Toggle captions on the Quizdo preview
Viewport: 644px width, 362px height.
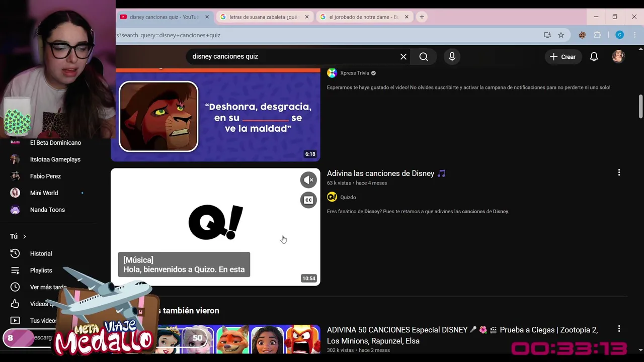point(308,200)
